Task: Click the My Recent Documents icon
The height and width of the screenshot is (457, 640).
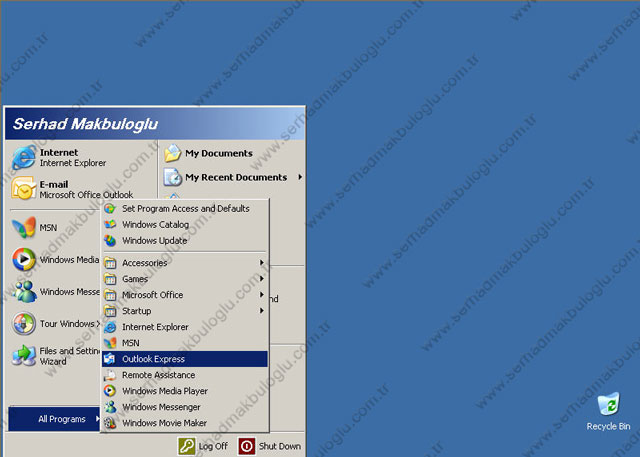Action: (172, 177)
